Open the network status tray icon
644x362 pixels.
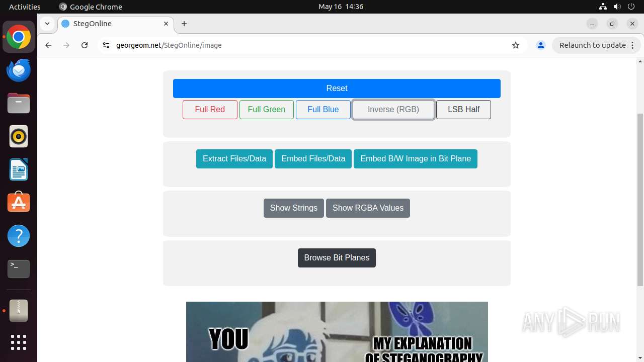(x=603, y=7)
